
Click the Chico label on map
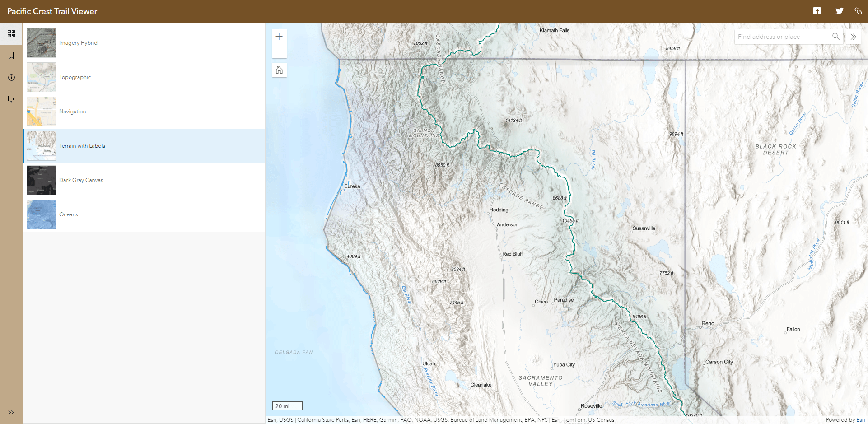[541, 302]
